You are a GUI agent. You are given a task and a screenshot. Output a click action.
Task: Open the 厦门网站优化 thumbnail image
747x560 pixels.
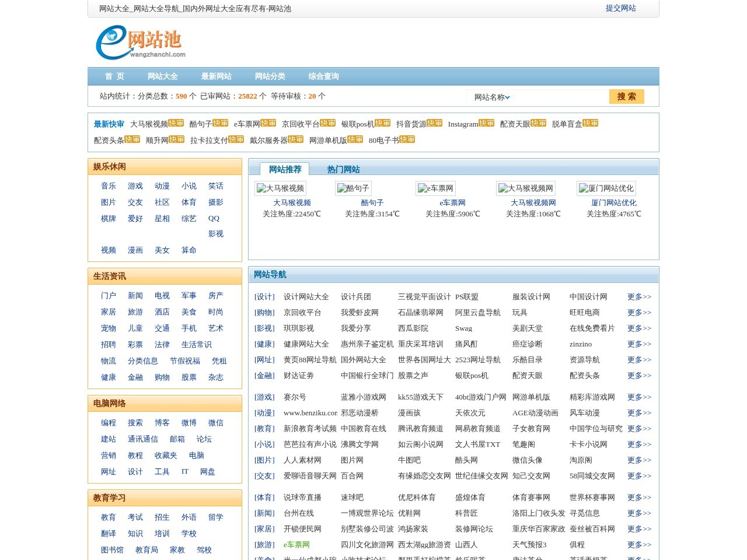point(606,188)
